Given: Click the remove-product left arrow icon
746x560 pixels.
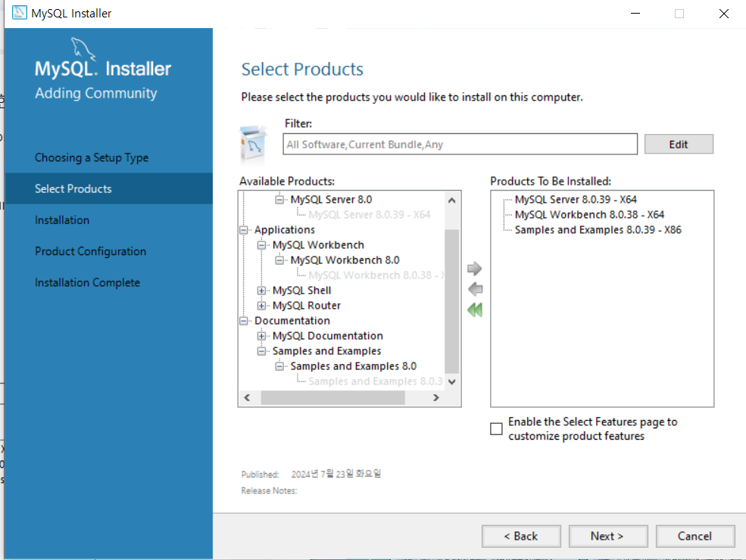Looking at the screenshot, I should point(475,289).
